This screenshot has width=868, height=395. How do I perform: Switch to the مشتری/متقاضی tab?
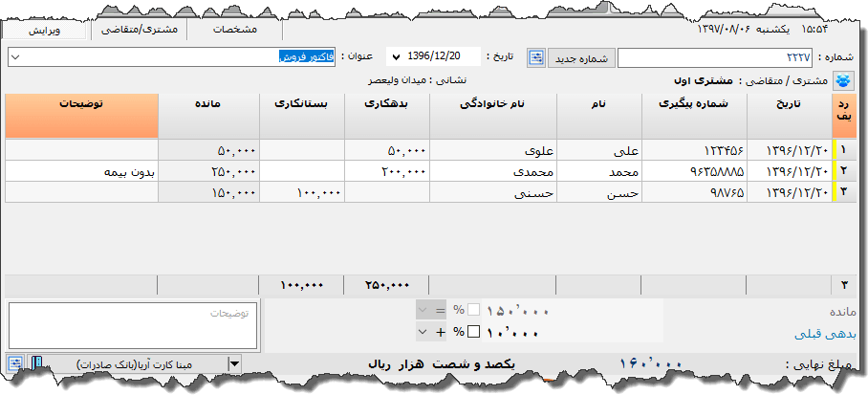140,30
